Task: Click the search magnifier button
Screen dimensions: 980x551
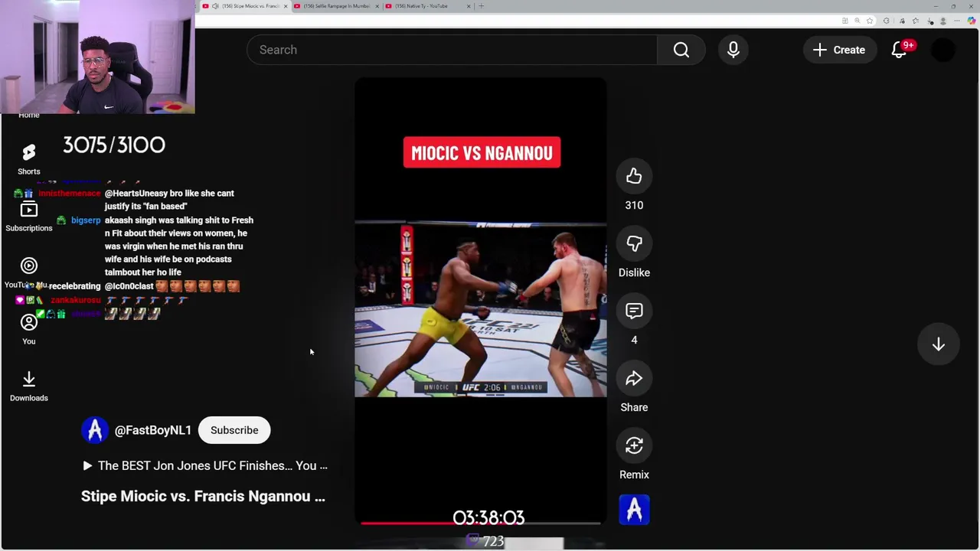Action: (681, 50)
